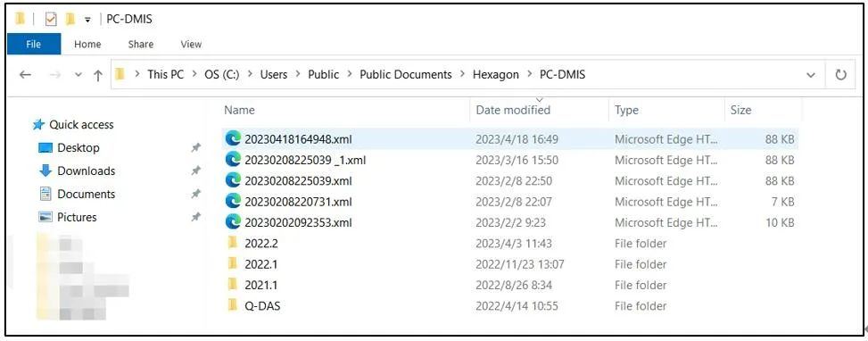Open the recent locations dropdown arrow

coord(78,75)
